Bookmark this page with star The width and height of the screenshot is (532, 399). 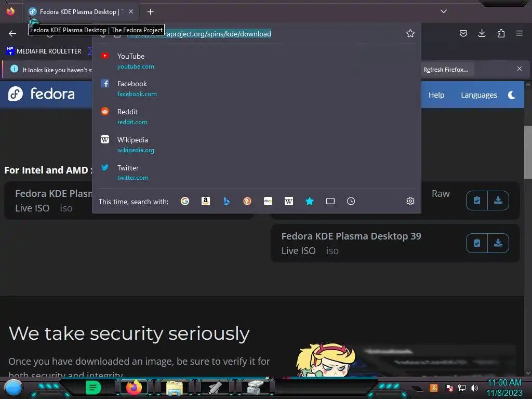click(410, 33)
